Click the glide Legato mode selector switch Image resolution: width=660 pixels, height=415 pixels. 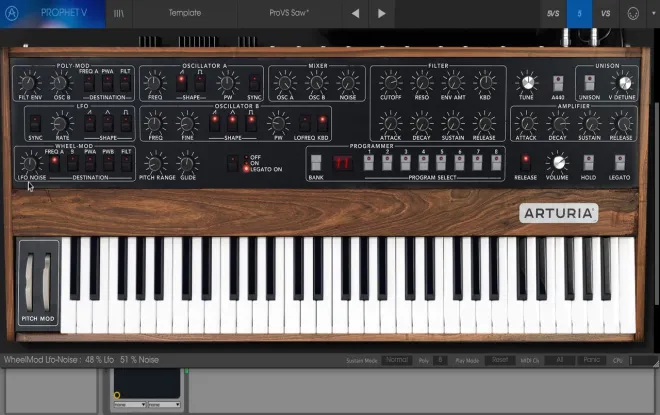pos(232,163)
